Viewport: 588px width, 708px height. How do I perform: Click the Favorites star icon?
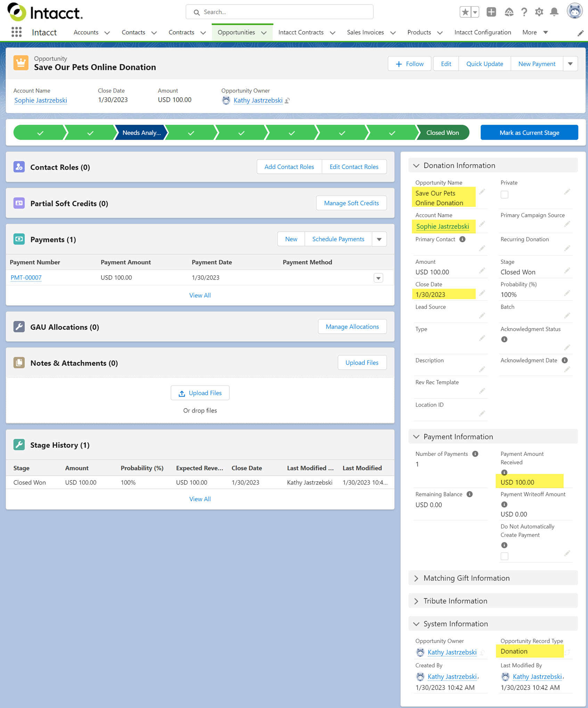(x=465, y=12)
